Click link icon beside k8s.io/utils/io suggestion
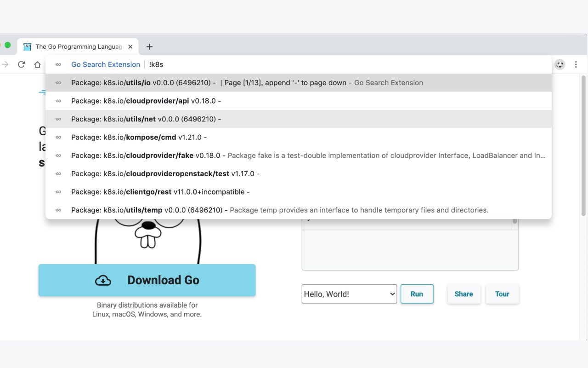 pyautogui.click(x=58, y=83)
